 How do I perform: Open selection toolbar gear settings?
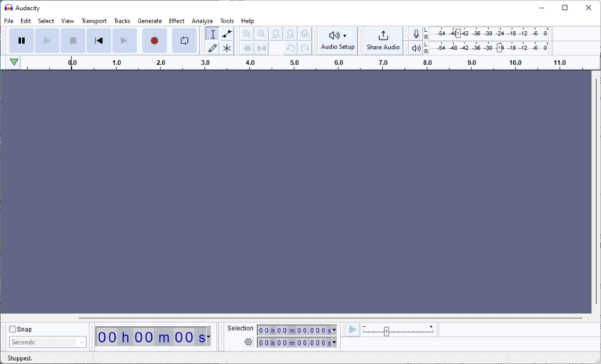point(248,342)
